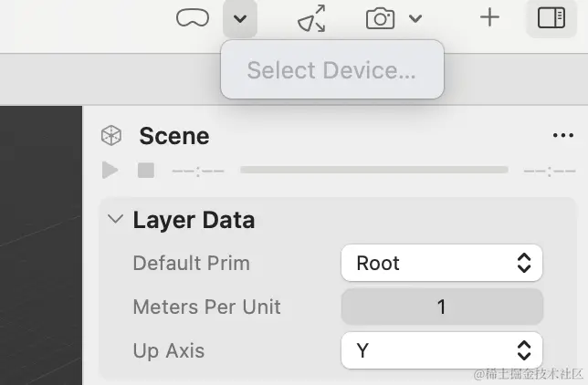Click the Scene cube icon
Screen dimensions: 588x385
(111, 135)
